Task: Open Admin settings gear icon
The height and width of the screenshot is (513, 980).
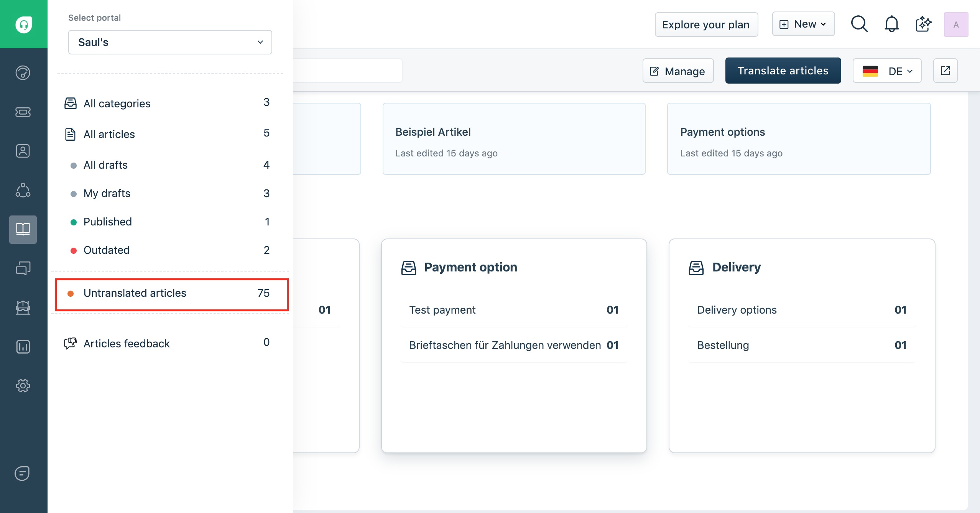Action: tap(23, 386)
